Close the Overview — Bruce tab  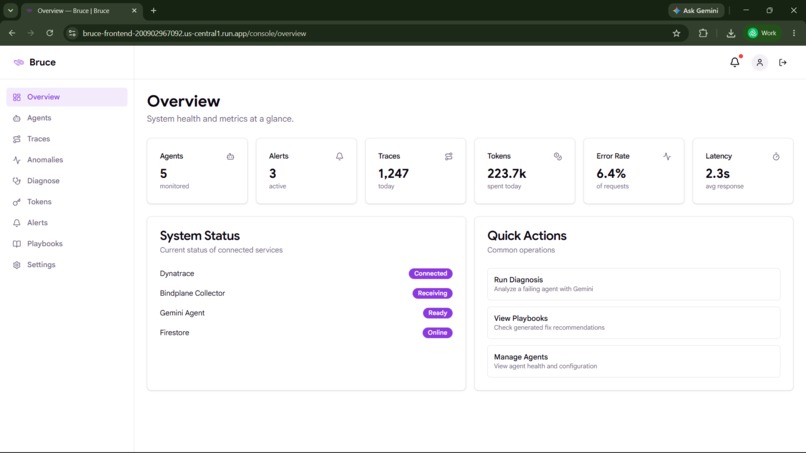coord(134,10)
